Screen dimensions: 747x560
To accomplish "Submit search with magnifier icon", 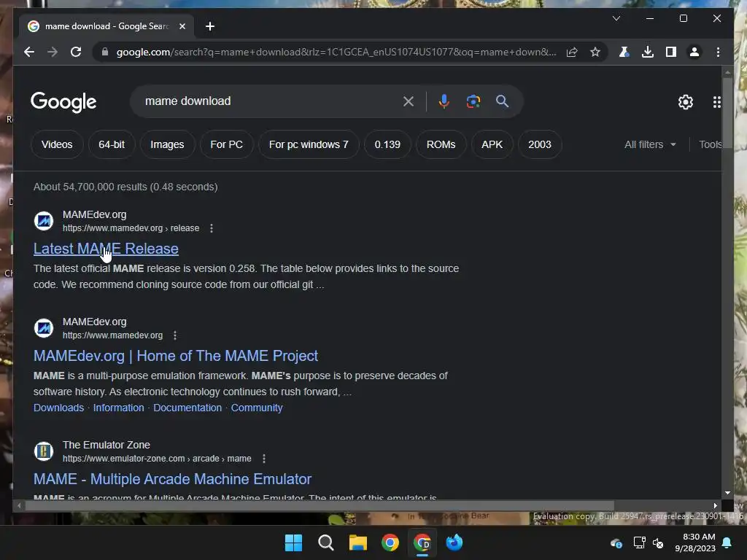I will click(502, 101).
